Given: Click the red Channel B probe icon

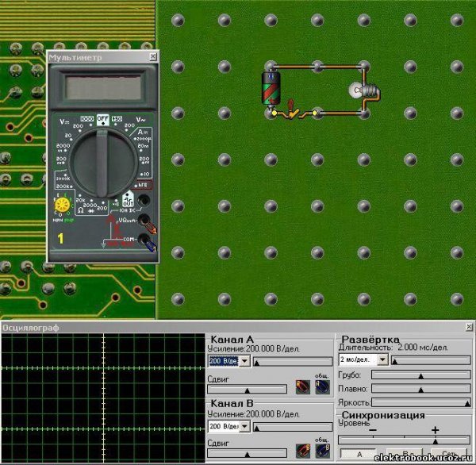Looking at the screenshot, I should 303,451.
